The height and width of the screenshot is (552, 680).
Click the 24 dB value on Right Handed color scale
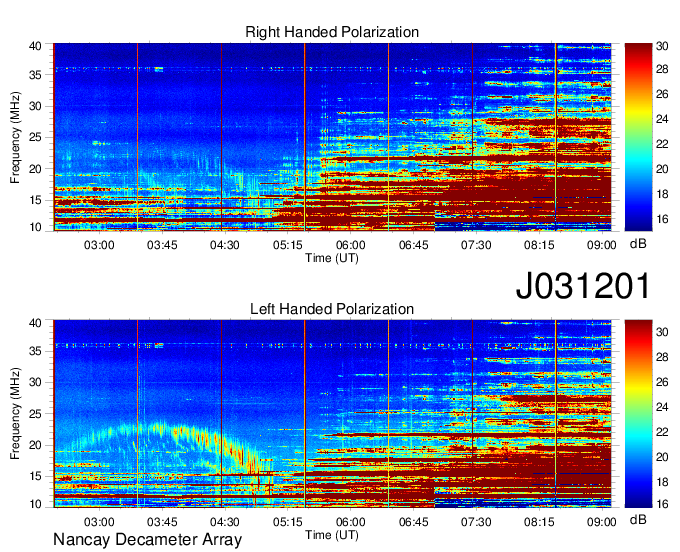click(662, 120)
